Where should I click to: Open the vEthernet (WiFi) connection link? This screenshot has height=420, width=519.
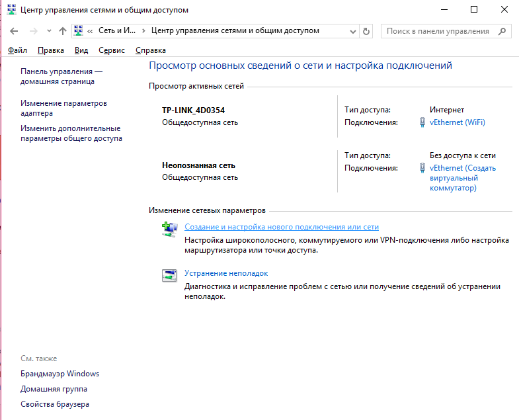pos(457,122)
